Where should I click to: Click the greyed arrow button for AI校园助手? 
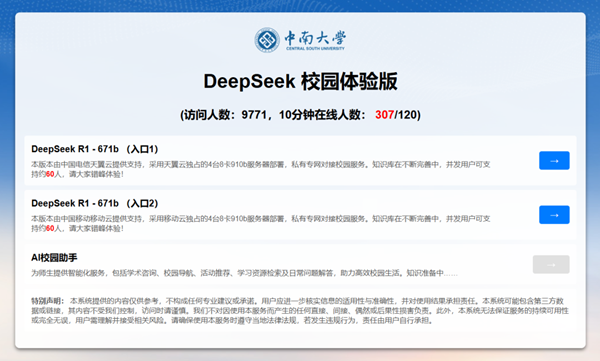pos(551,265)
